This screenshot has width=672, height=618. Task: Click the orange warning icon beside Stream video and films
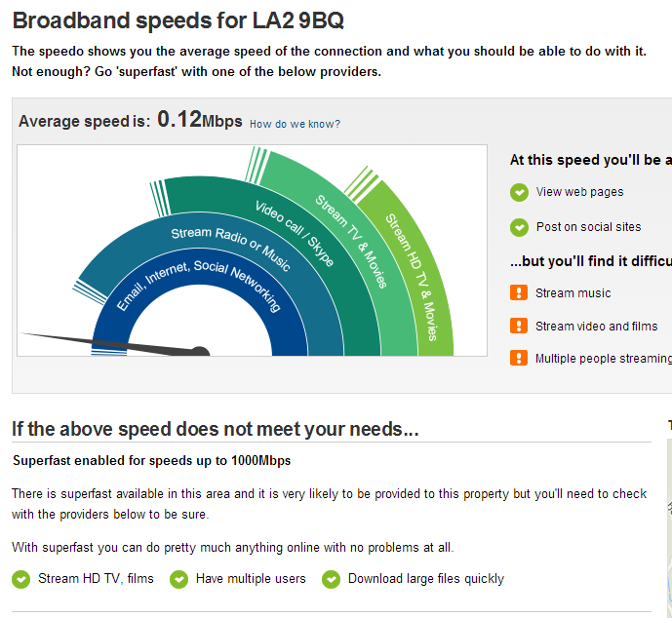click(x=519, y=326)
